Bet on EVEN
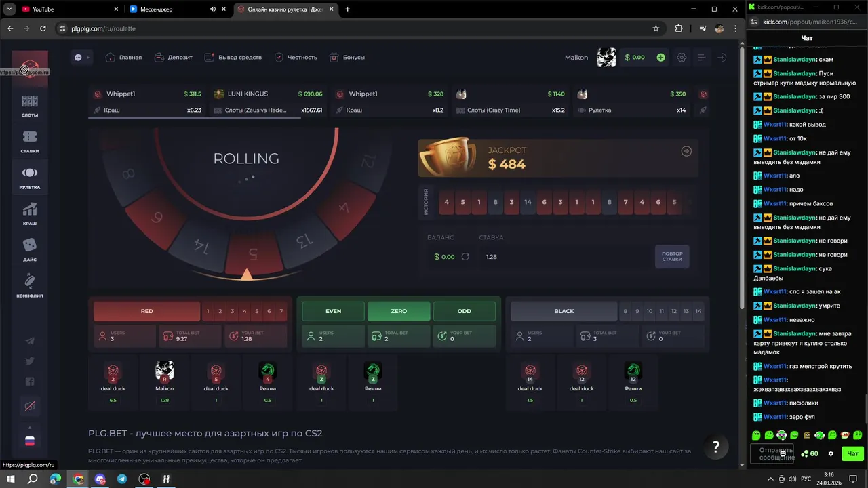 (x=333, y=311)
